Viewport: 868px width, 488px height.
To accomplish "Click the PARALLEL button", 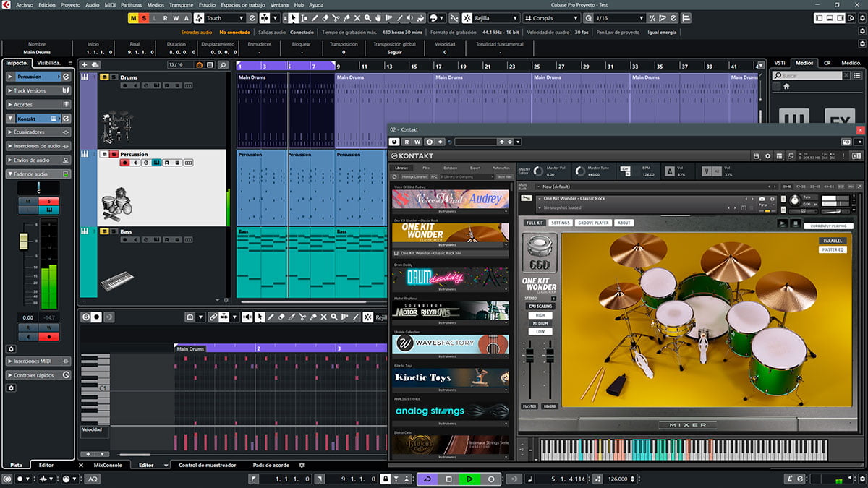I will pyautogui.click(x=832, y=241).
